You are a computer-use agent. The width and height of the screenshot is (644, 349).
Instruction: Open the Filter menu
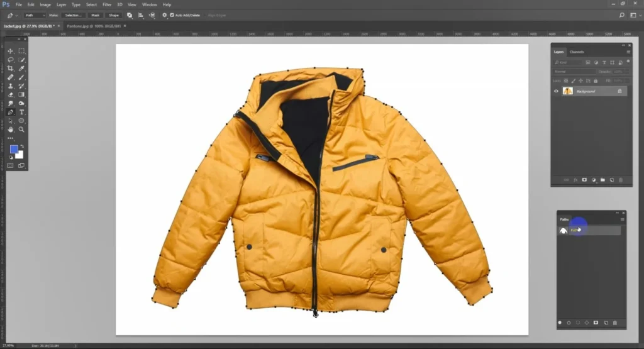(x=107, y=4)
